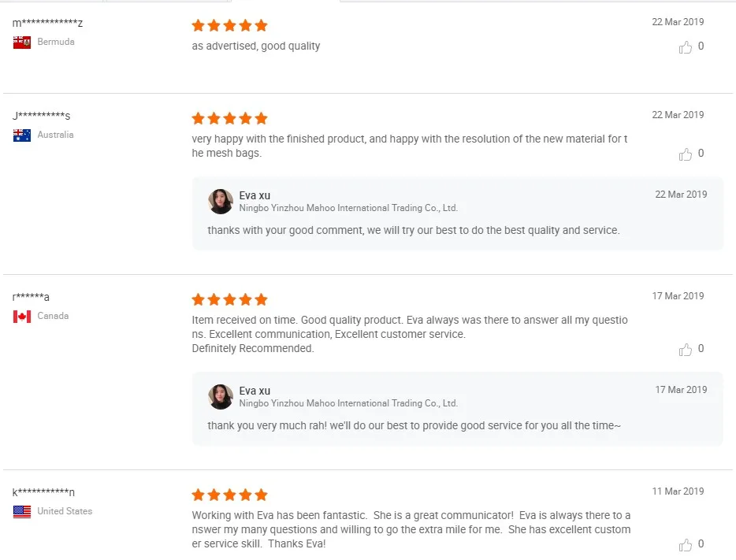The width and height of the screenshot is (736, 560).
Task: Open Ningbo Yinzhou Mahoo company link in first reply
Action: point(348,209)
